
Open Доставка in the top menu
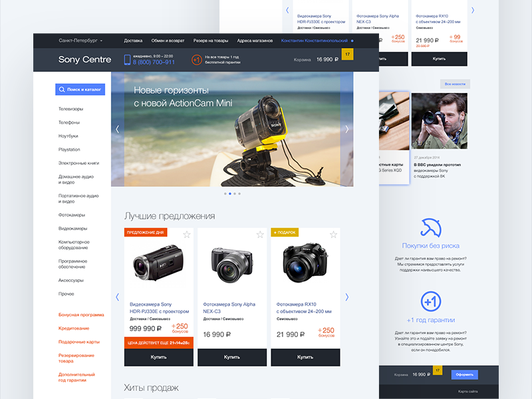pos(133,41)
